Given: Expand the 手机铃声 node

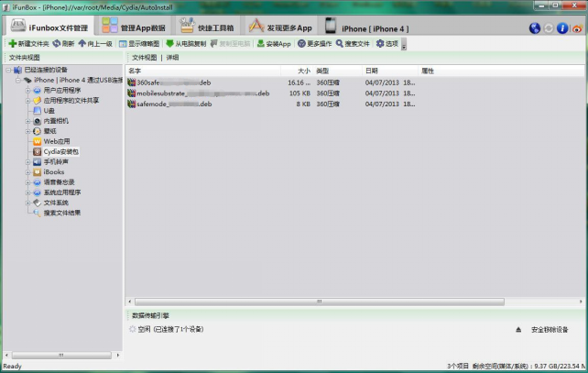Looking at the screenshot, I should [x=27, y=161].
